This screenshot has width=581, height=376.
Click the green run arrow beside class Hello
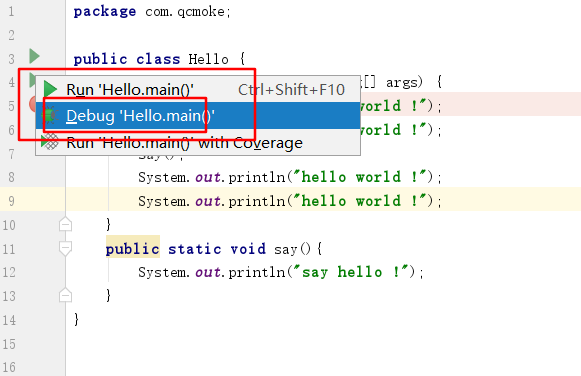coord(34,56)
